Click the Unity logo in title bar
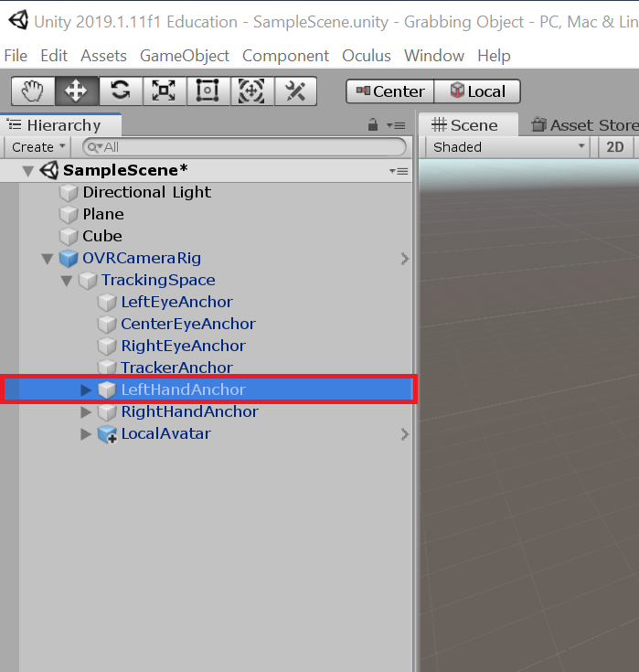Screen dimensions: 639x672 18,20
